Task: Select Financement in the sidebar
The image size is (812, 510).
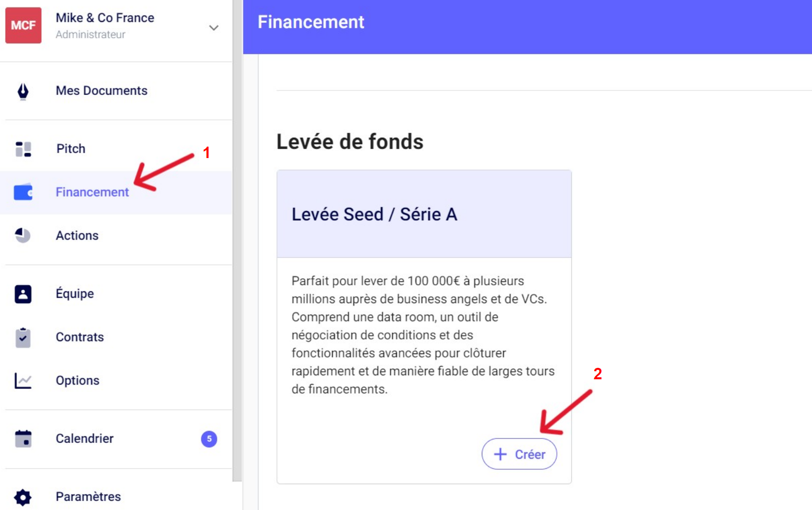Action: pyautogui.click(x=92, y=192)
